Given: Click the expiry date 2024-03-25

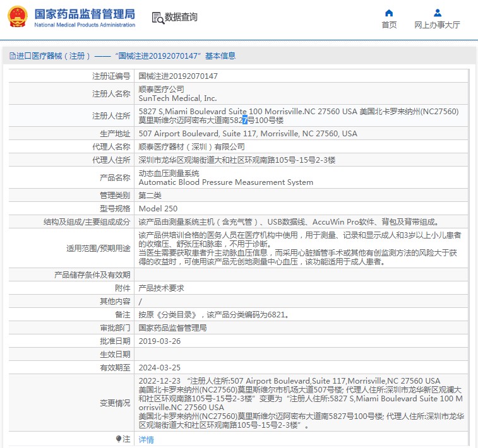Looking at the screenshot, I should tap(159, 368).
